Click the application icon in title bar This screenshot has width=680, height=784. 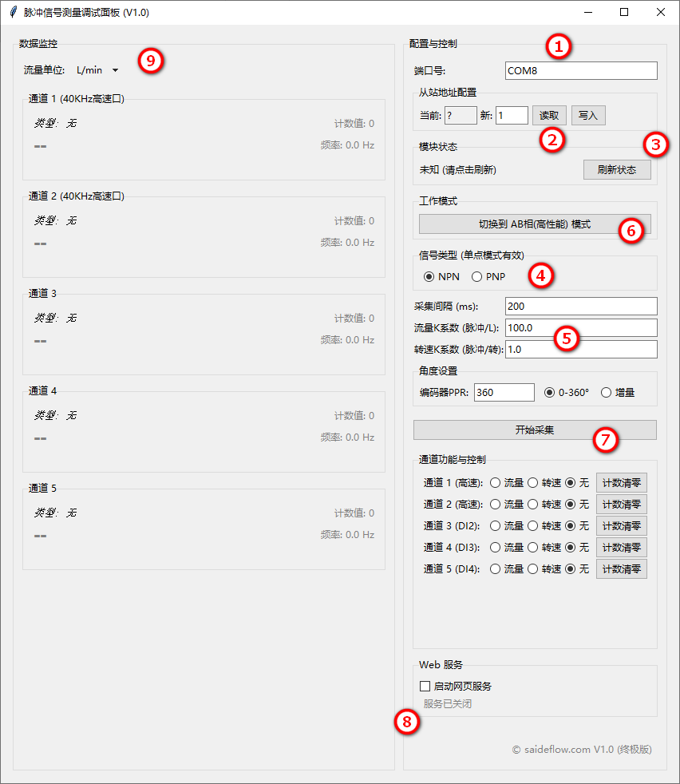[12, 12]
